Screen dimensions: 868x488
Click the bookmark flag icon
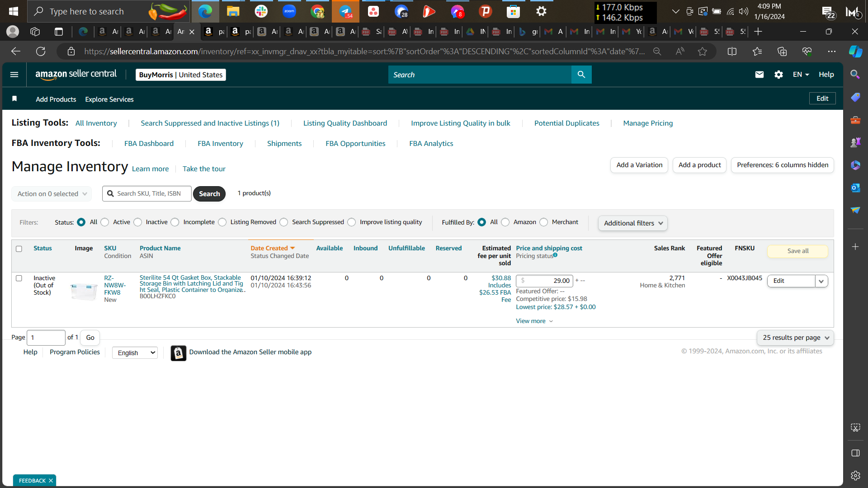[14, 99]
